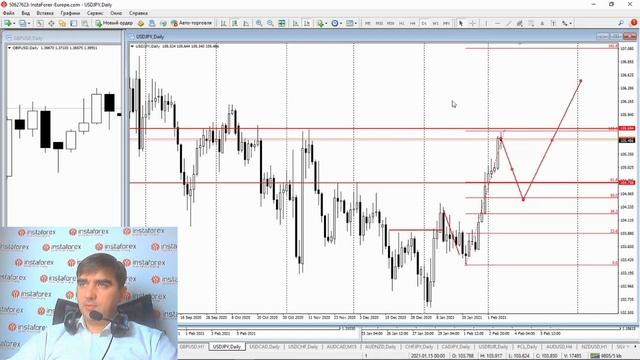Click the zoom out chart icon
Screen dimensions: 640x360
(270, 23)
